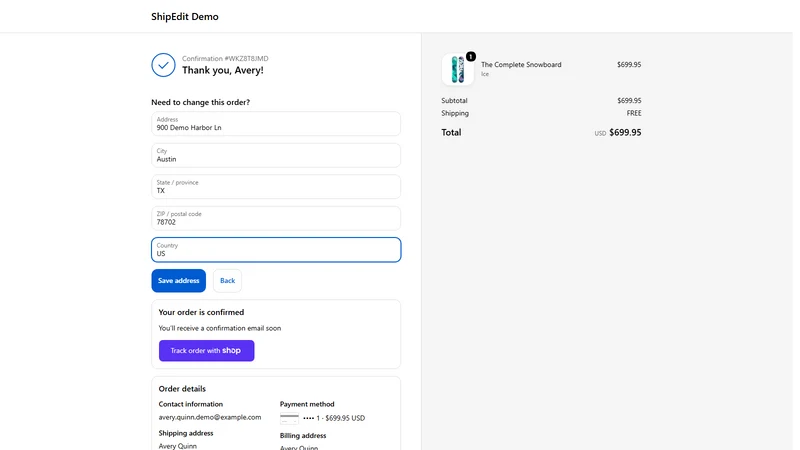
Task: Click the credit card icon under Payment method
Action: (289, 418)
